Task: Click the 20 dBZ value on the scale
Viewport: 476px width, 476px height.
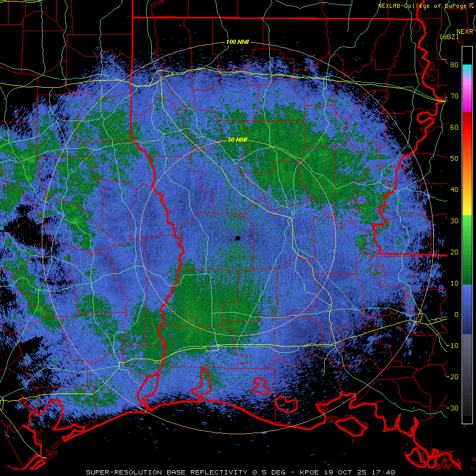Action: 454,252
